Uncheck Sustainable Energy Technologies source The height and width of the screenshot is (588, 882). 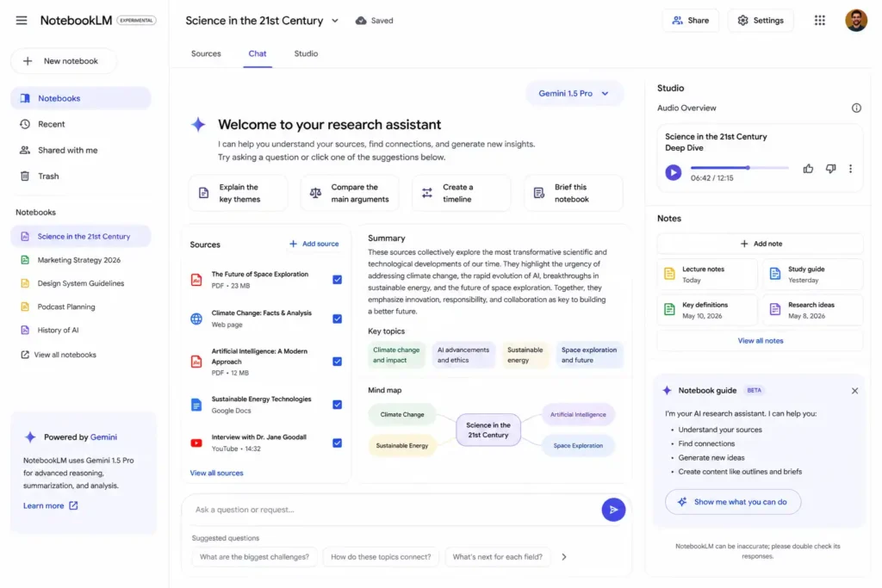tap(337, 405)
